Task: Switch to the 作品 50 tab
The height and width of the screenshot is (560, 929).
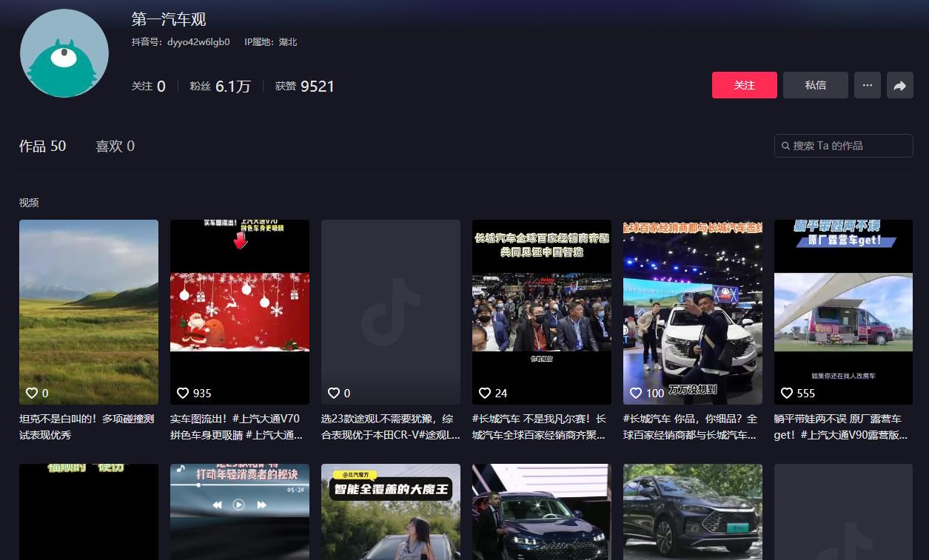Action: (x=43, y=146)
